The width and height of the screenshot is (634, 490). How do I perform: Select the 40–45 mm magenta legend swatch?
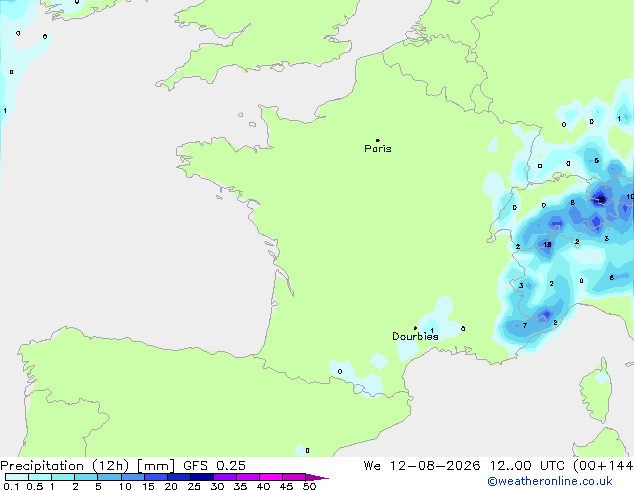click(271, 477)
